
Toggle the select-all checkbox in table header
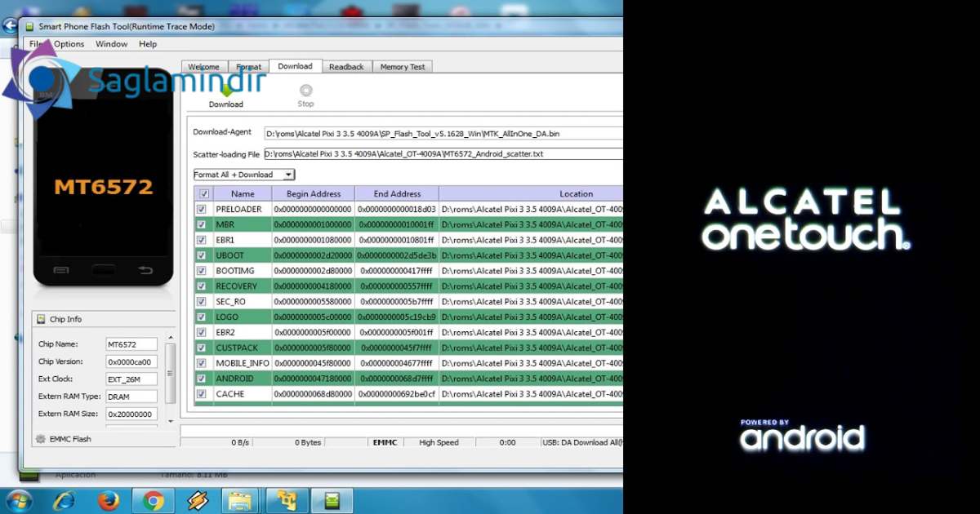[203, 194]
